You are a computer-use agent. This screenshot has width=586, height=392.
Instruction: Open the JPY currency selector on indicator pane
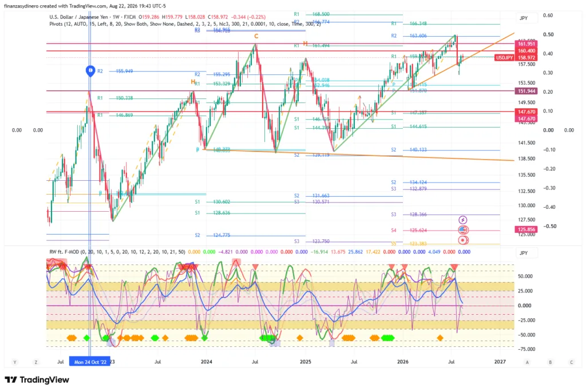(x=527, y=253)
